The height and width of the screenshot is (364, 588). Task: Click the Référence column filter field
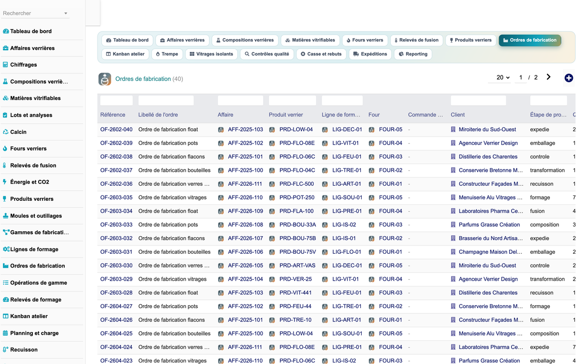point(117,100)
